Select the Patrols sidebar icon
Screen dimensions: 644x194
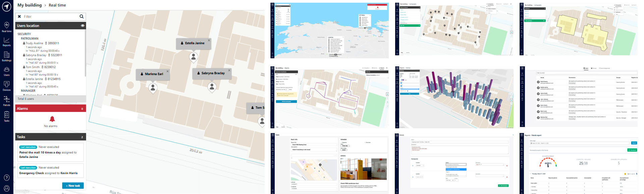click(x=7, y=101)
